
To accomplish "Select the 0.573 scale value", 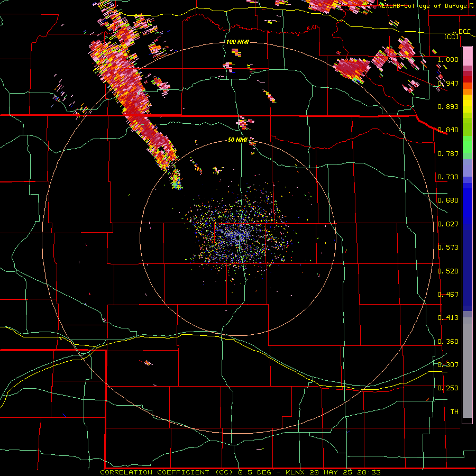I will pyautogui.click(x=448, y=248).
